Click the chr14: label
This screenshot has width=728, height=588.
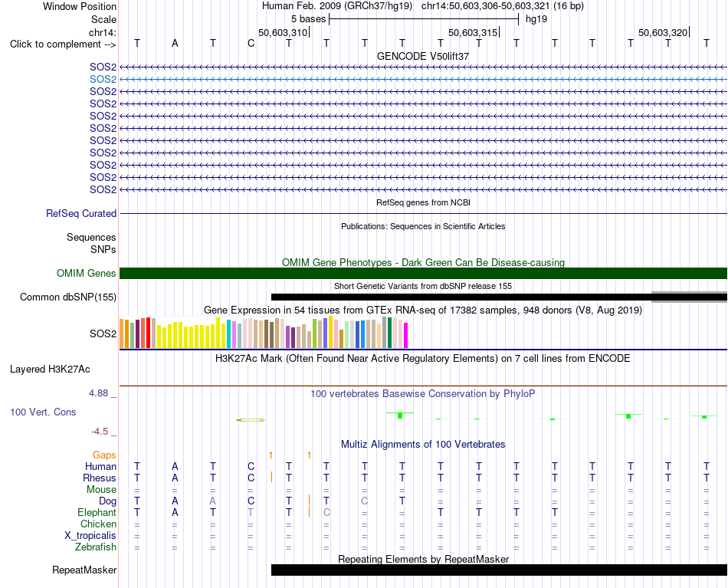(x=103, y=32)
